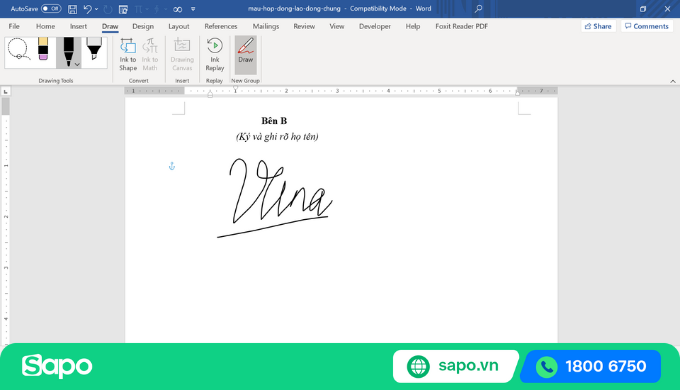Viewport: 680px width, 390px height.
Task: Open Customize Quick Access Toolbar dropdown
Action: (193, 9)
